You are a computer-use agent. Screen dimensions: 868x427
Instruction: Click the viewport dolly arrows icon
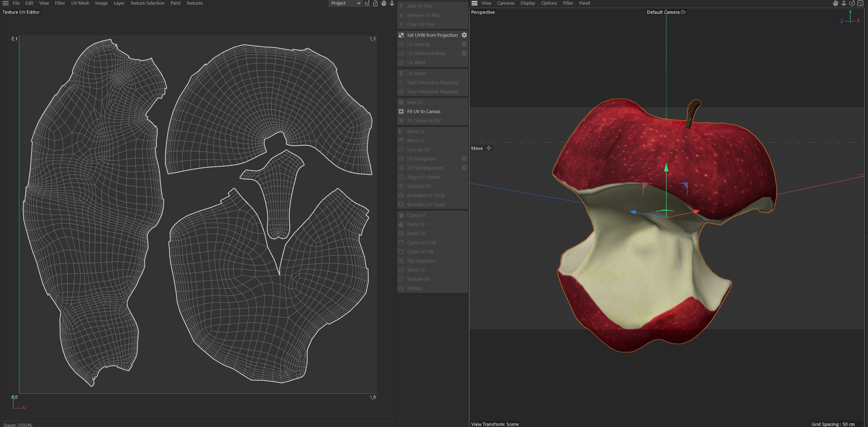844,3
